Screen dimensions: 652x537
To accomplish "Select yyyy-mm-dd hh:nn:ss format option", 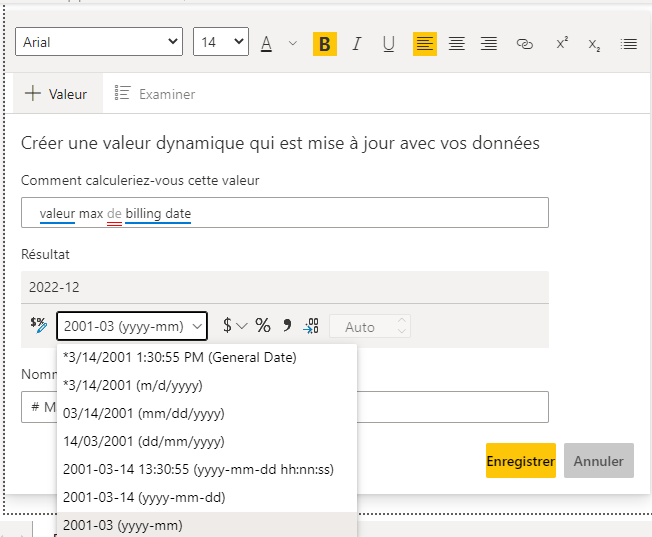I will pyautogui.click(x=207, y=469).
